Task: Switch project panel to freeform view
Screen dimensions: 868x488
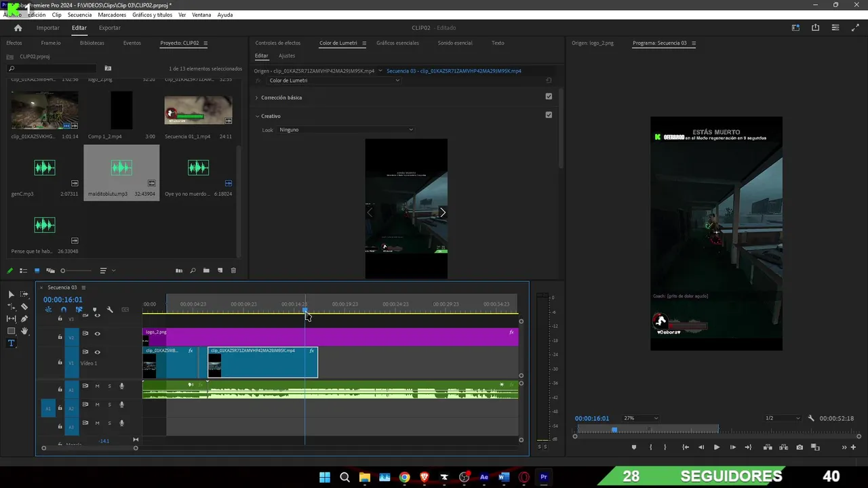Action: coord(50,270)
